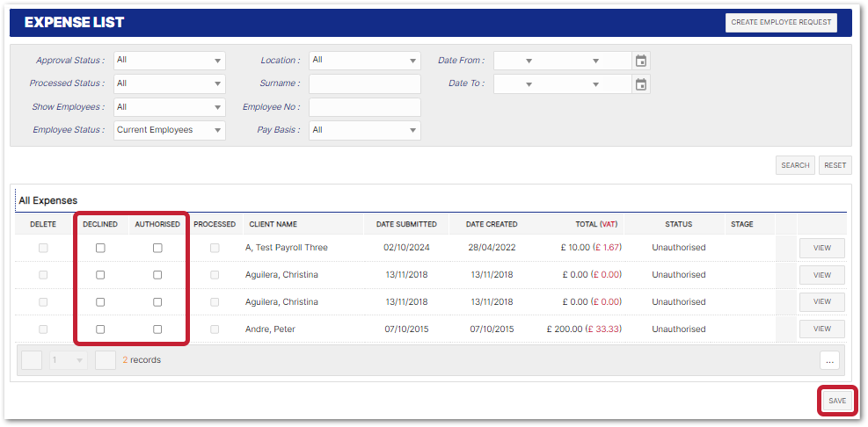This screenshot has height=427, width=868.
Task: Tick Declined checkbox for Andre, Peter
Action: pos(100,329)
